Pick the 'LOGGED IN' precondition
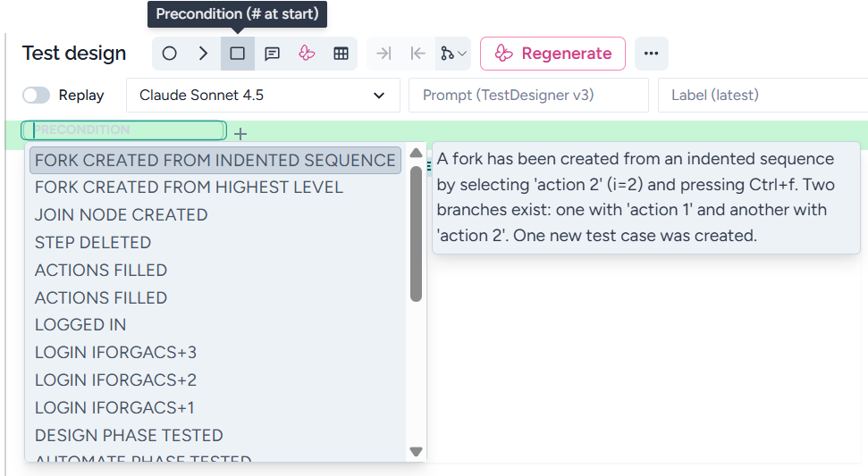The image size is (868, 476). pos(80,325)
